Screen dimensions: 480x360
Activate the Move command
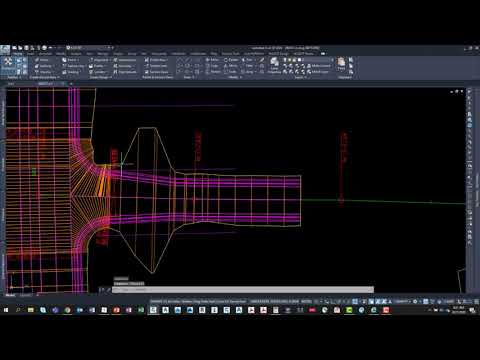tap(212, 60)
